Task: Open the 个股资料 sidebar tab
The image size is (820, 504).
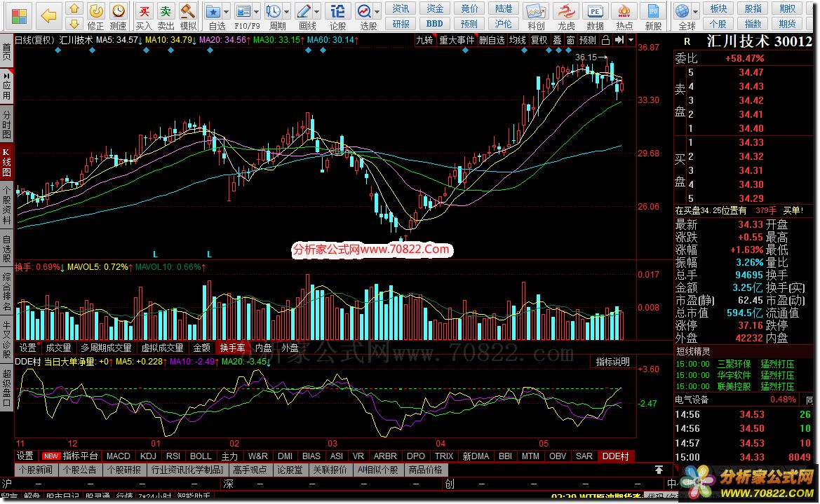Action: [x=6, y=205]
